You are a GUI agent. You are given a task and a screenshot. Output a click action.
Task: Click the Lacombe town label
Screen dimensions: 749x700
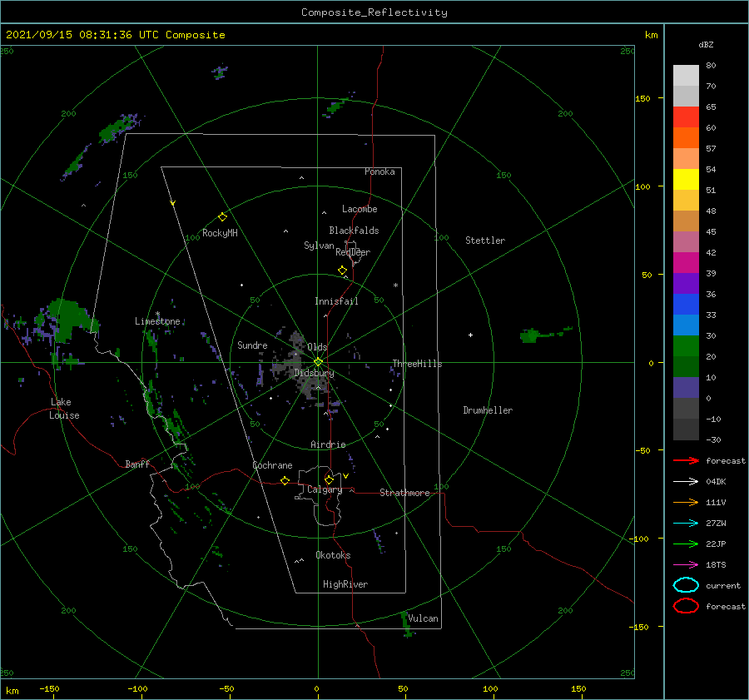click(360, 209)
